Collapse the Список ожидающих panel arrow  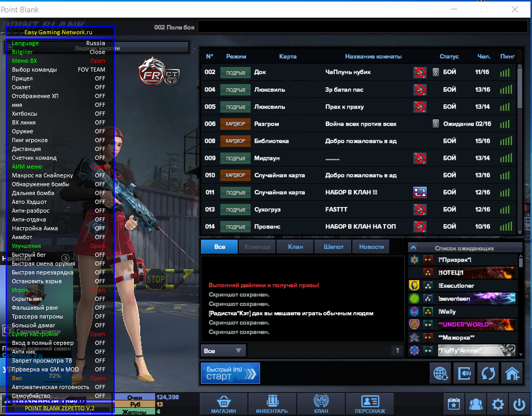tap(413, 248)
